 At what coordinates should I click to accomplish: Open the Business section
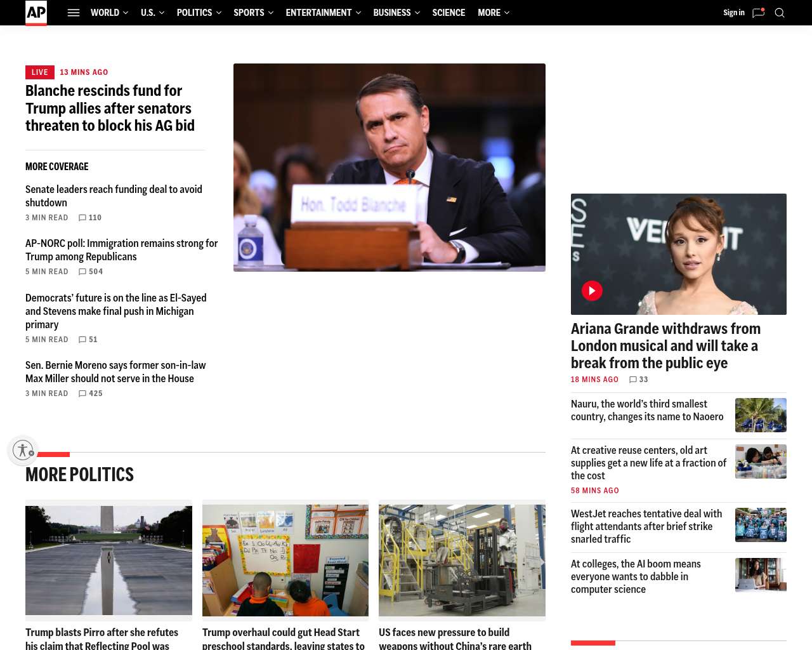point(392,13)
